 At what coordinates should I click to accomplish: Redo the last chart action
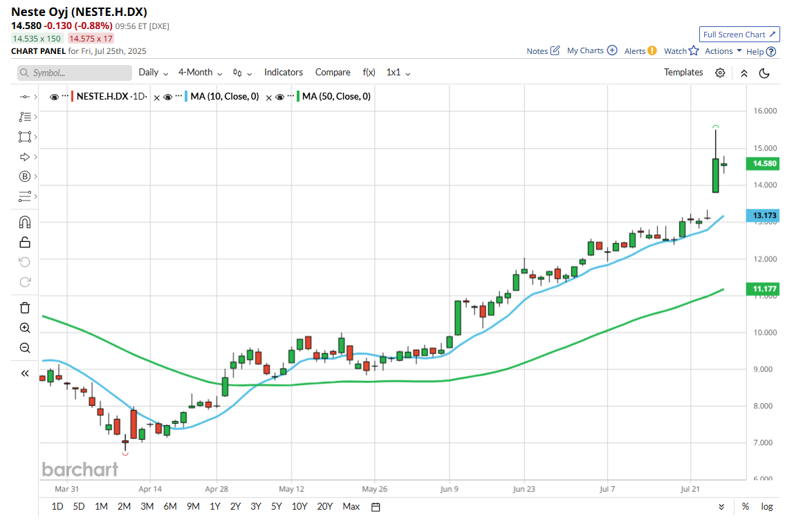tap(24, 282)
